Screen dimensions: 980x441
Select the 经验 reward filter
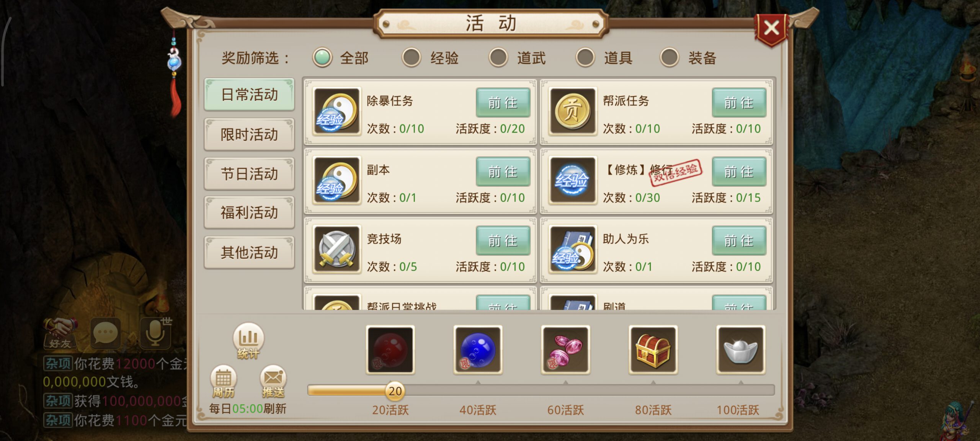430,58
